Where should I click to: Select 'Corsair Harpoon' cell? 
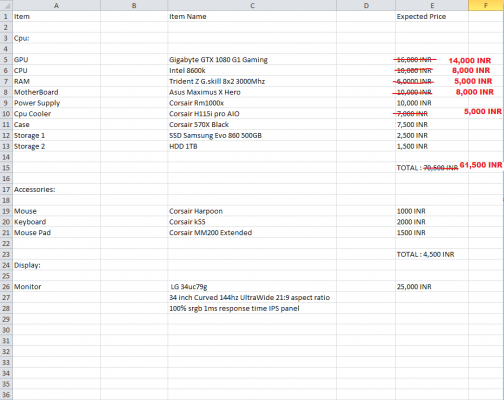coord(252,211)
